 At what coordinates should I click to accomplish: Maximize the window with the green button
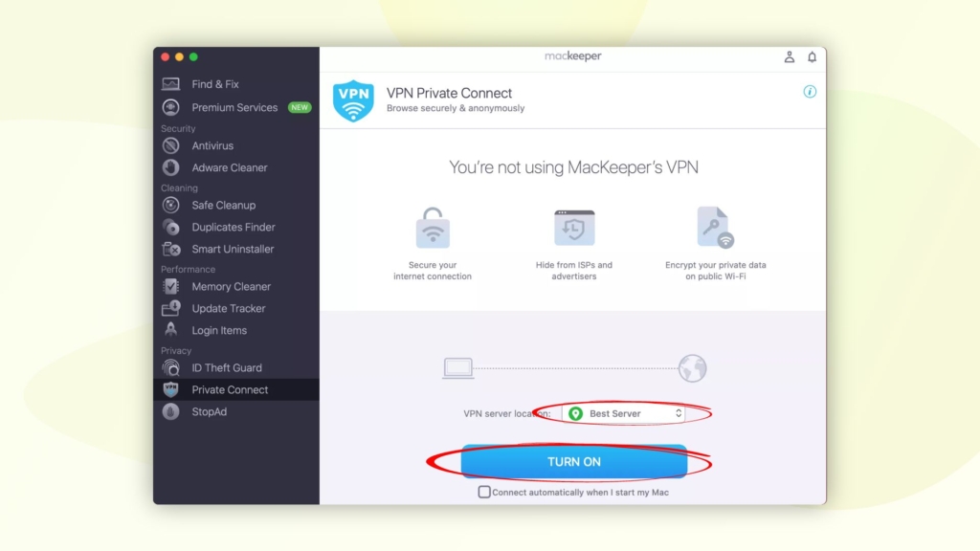[x=193, y=56]
